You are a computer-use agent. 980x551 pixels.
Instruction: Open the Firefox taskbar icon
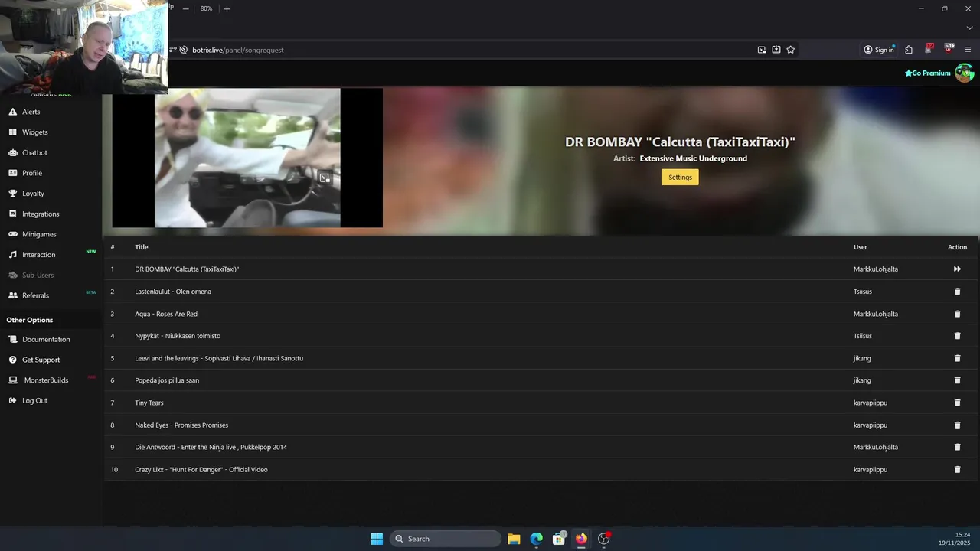581,539
